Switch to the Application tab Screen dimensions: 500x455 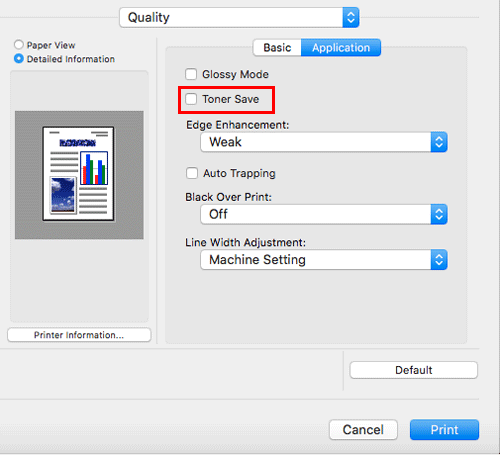341,48
